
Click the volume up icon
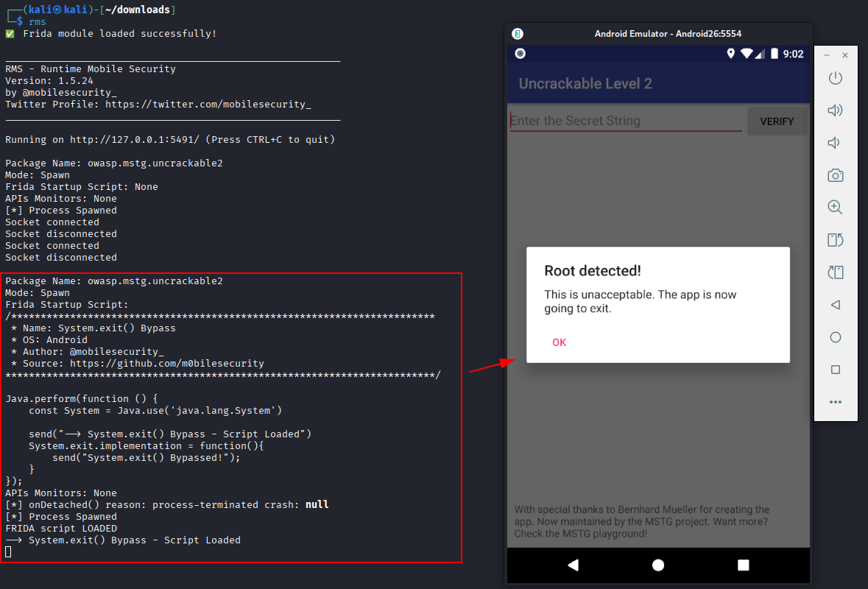click(x=835, y=110)
